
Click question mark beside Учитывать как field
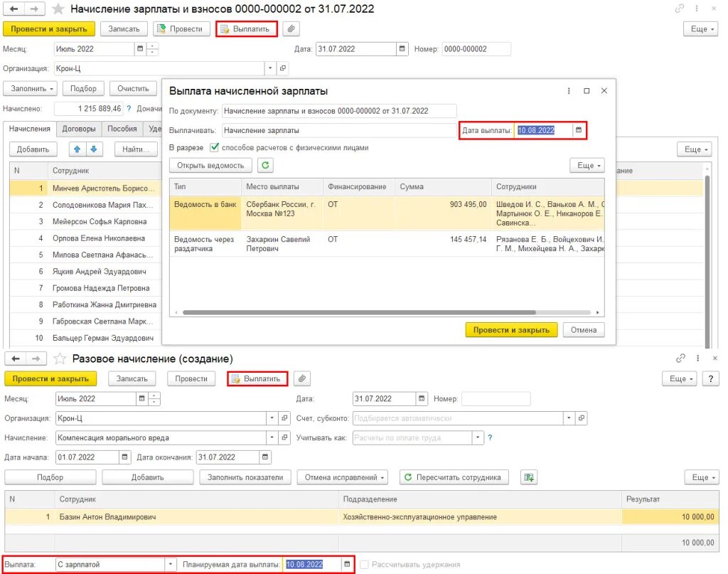coord(490,437)
